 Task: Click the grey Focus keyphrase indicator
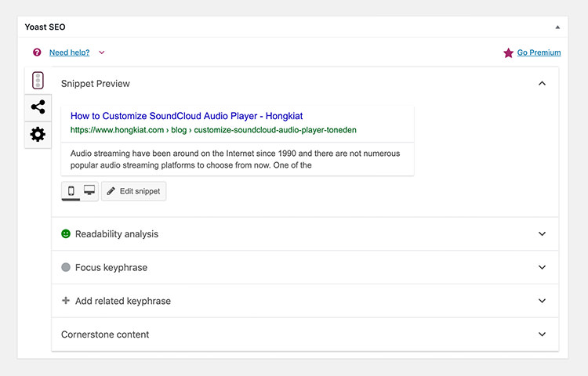[66, 267]
